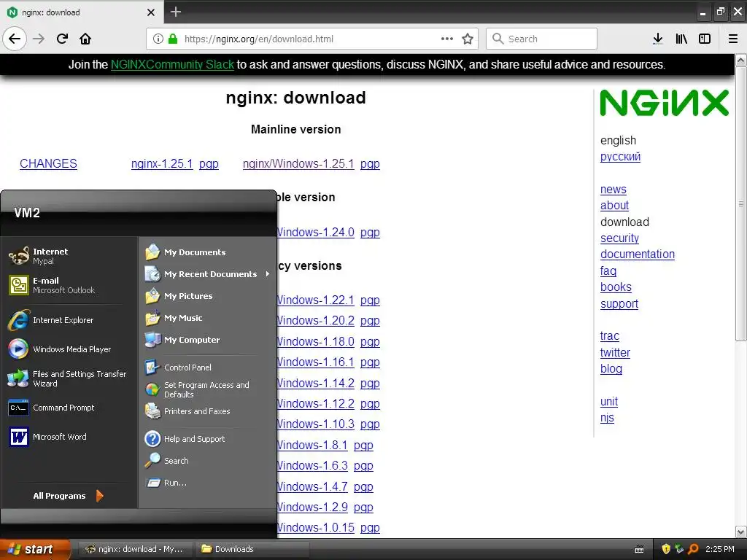Open page actions three-dots menu

[447, 39]
